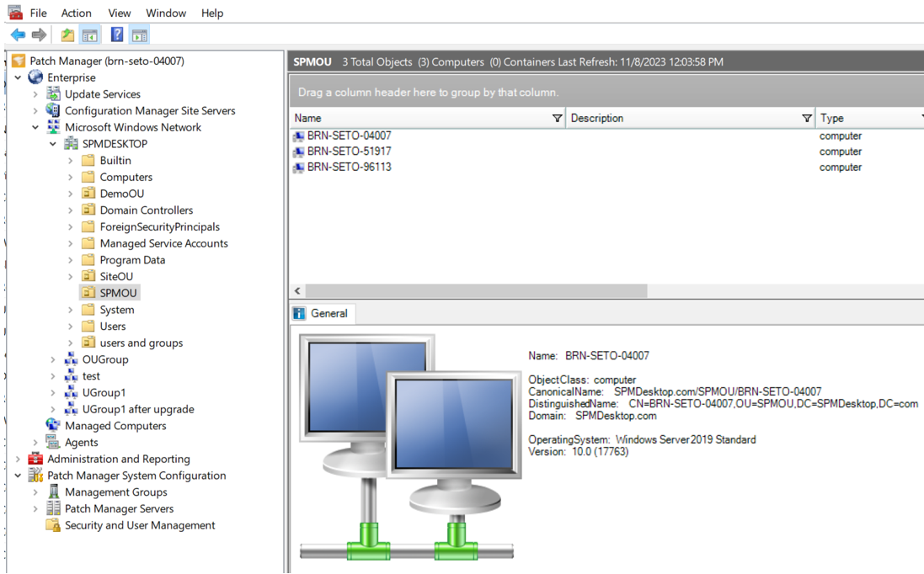Open the Action menu

click(76, 13)
